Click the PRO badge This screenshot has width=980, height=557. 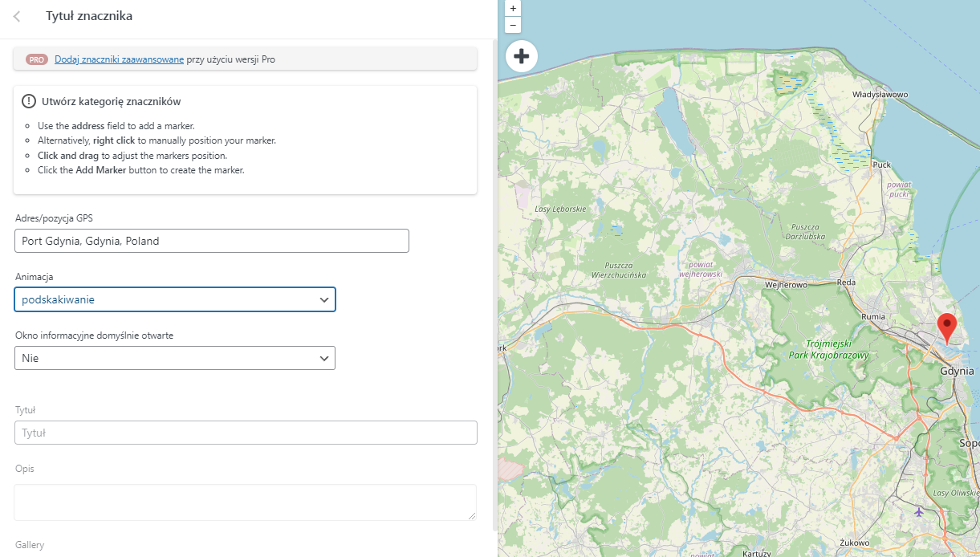(35, 59)
